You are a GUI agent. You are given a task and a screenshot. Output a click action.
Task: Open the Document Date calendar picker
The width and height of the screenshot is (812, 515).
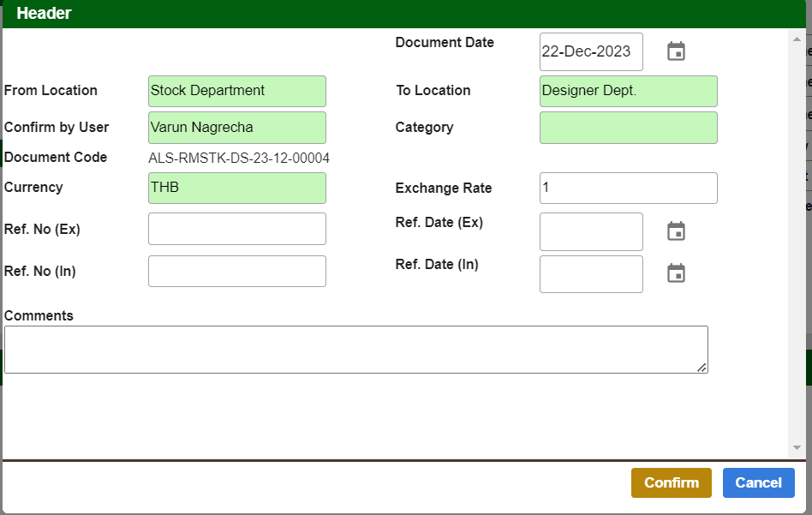pyautogui.click(x=676, y=51)
